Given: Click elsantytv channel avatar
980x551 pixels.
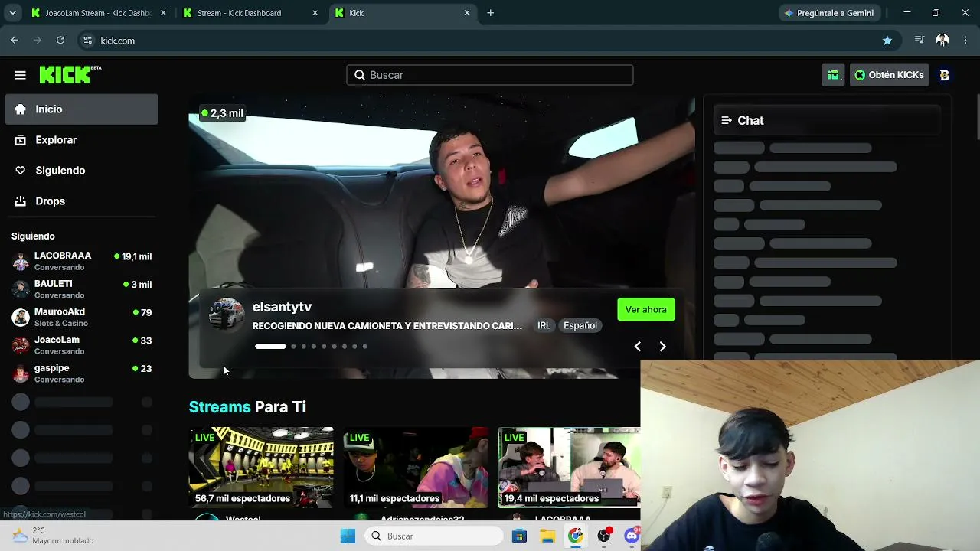Looking at the screenshot, I should (x=227, y=315).
